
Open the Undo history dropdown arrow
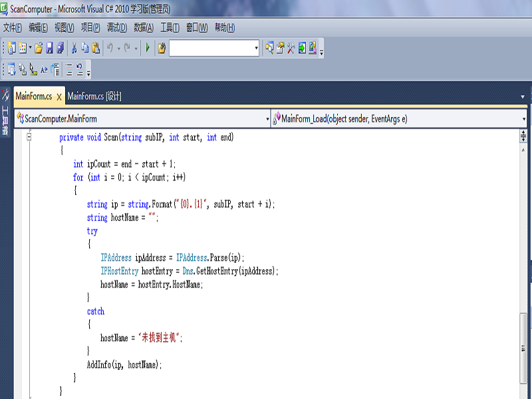119,49
